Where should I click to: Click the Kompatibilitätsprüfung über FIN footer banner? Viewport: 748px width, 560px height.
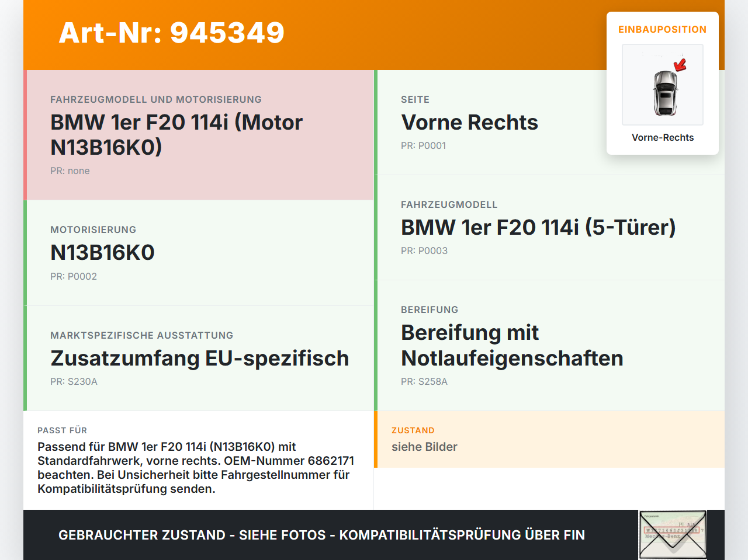321,535
